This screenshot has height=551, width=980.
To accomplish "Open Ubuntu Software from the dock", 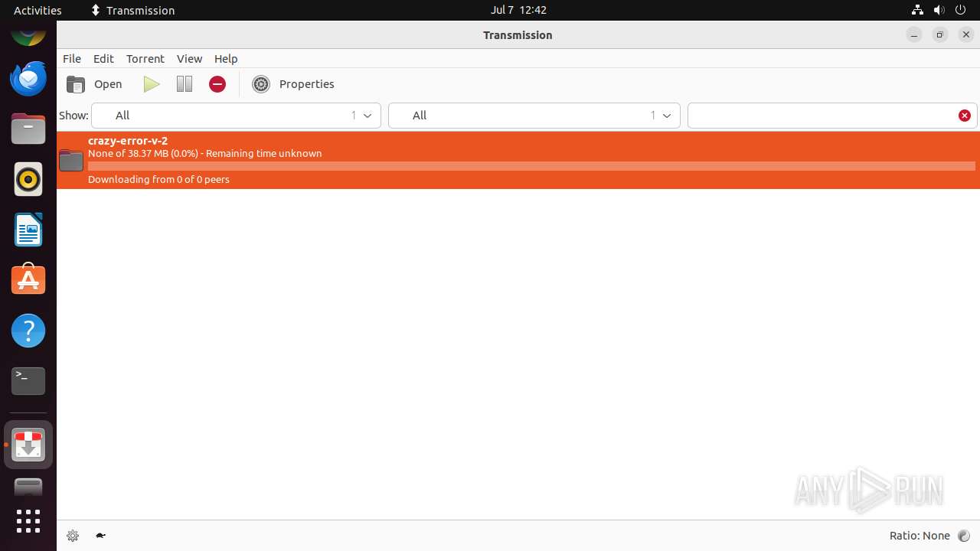I will click(x=28, y=280).
